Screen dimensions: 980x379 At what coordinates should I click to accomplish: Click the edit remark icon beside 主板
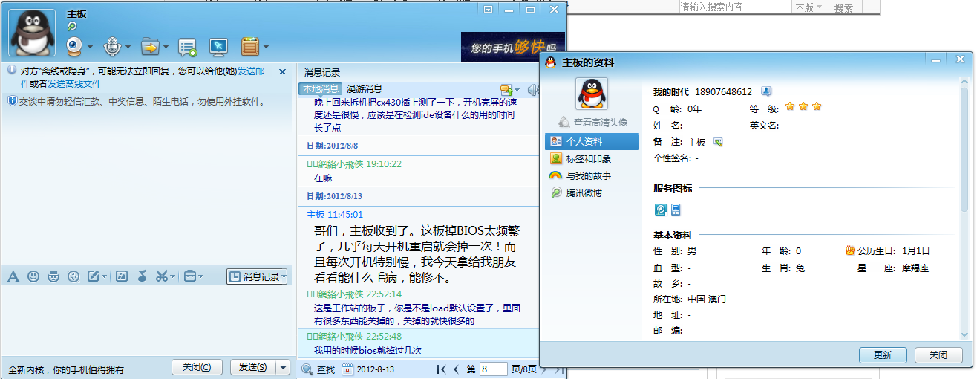pyautogui.click(x=718, y=142)
